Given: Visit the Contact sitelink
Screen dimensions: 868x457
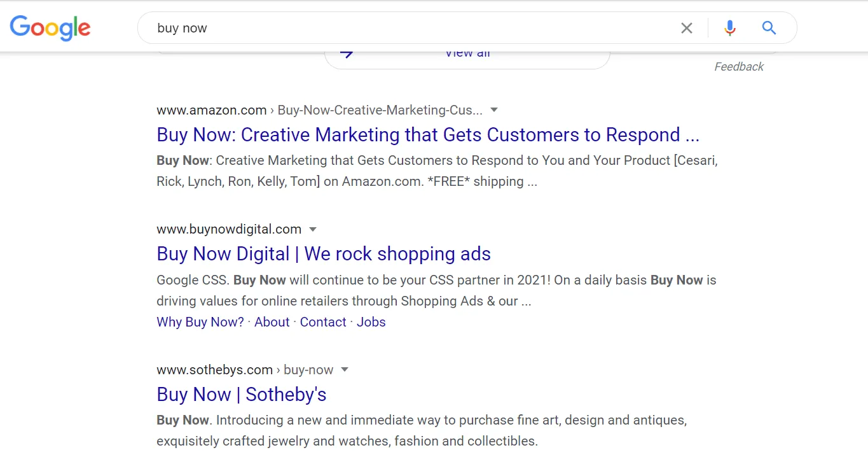Looking at the screenshot, I should pyautogui.click(x=322, y=322).
